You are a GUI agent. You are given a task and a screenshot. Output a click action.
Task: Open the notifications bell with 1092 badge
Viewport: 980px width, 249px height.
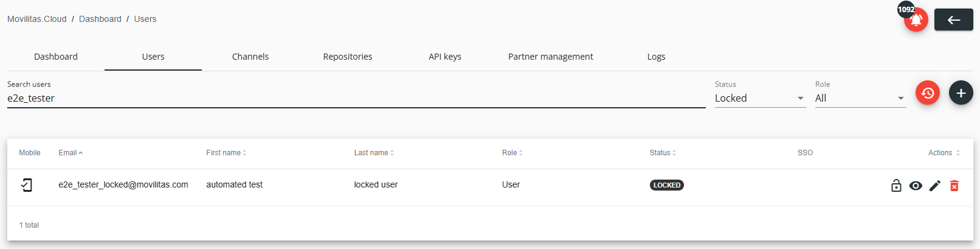[x=916, y=19]
